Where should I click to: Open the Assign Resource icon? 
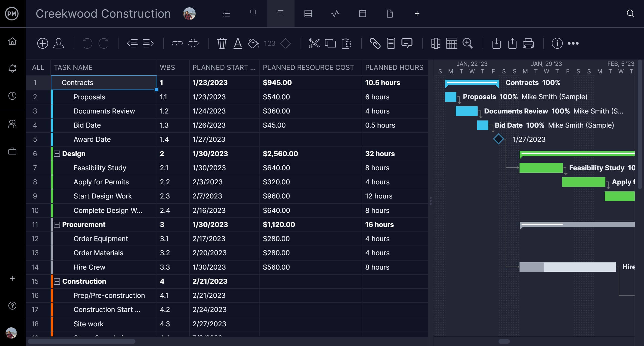pyautogui.click(x=60, y=43)
